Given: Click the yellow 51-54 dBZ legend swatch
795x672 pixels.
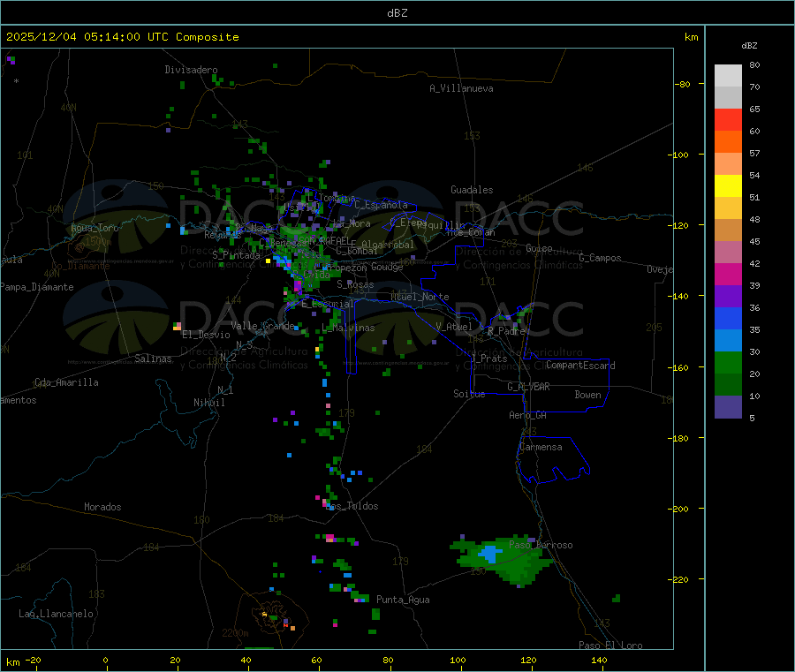Looking at the screenshot, I should (728, 186).
